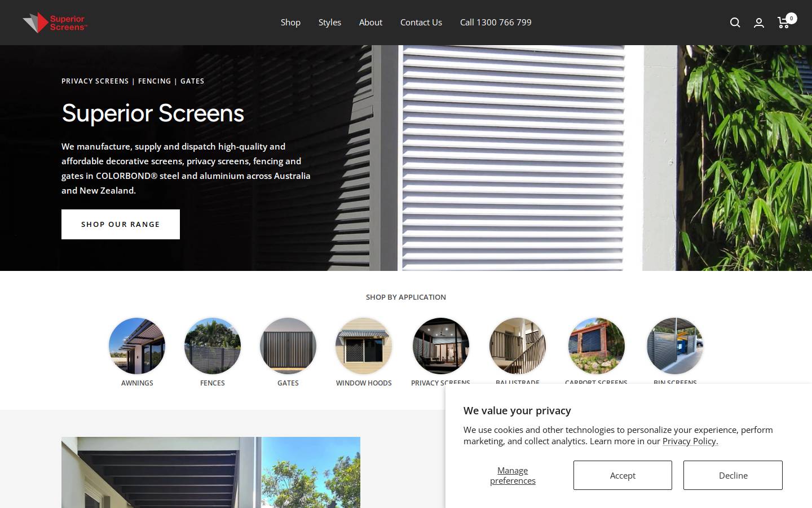Decline cookies in privacy banner

(733, 475)
